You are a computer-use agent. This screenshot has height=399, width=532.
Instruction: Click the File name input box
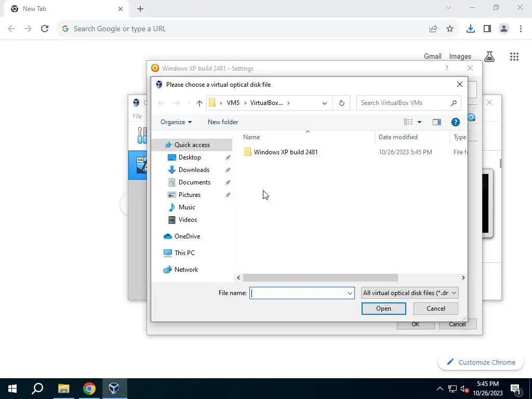(x=298, y=293)
